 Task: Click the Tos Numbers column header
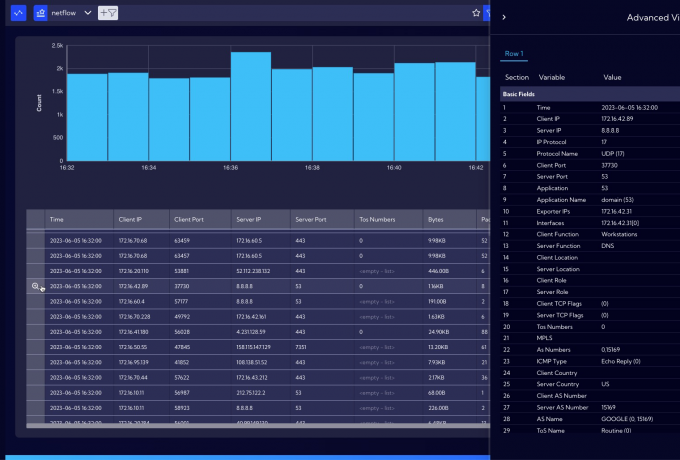coord(376,218)
